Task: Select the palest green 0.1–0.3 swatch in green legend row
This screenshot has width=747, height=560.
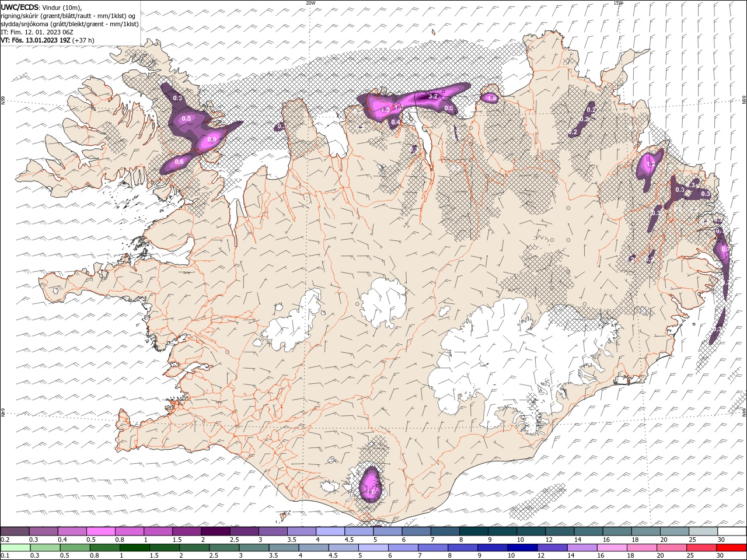Action: [x=16, y=547]
